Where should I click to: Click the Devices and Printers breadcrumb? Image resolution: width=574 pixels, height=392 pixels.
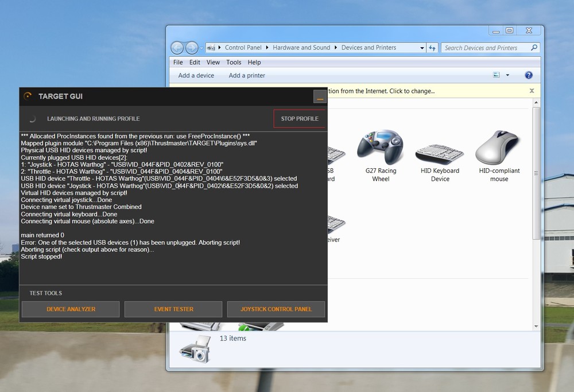(369, 48)
